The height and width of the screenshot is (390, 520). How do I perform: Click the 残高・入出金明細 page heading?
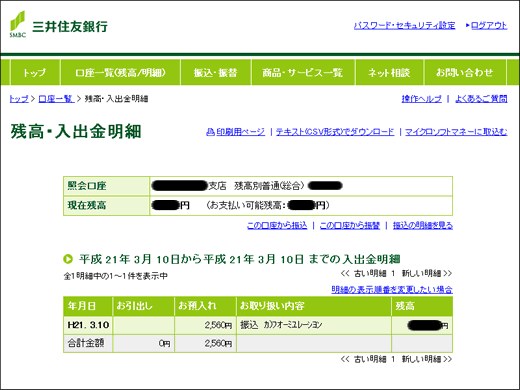coord(76,131)
